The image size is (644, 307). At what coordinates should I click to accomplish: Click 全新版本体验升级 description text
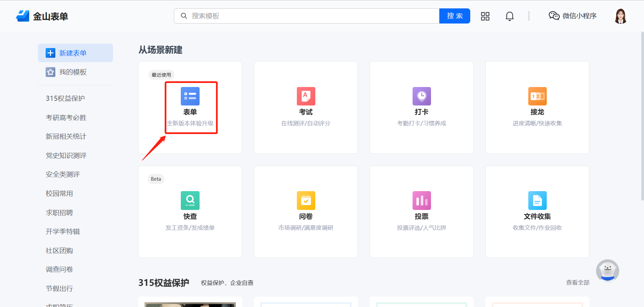[190, 123]
